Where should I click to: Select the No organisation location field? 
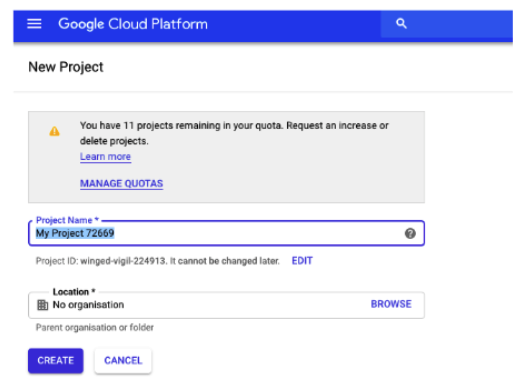click(x=226, y=305)
